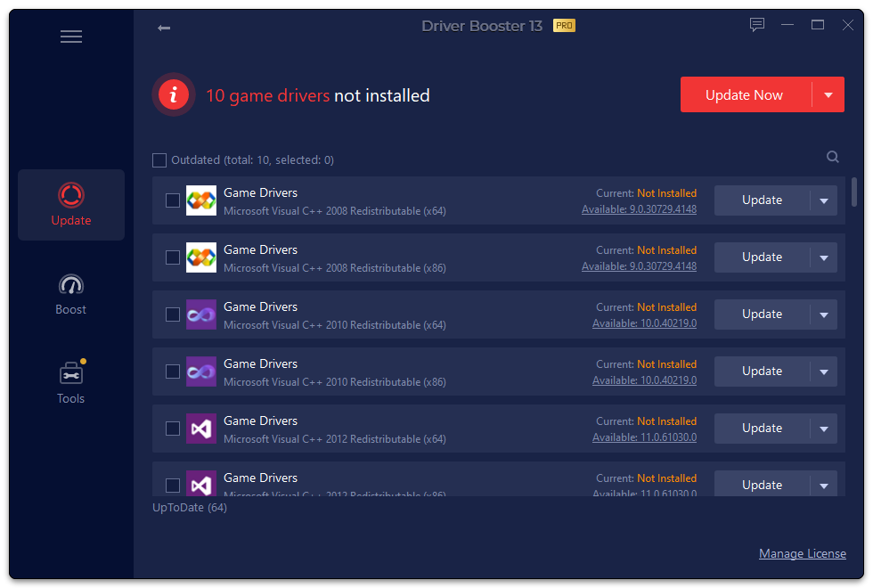Open the feedback chat icon

[756, 25]
